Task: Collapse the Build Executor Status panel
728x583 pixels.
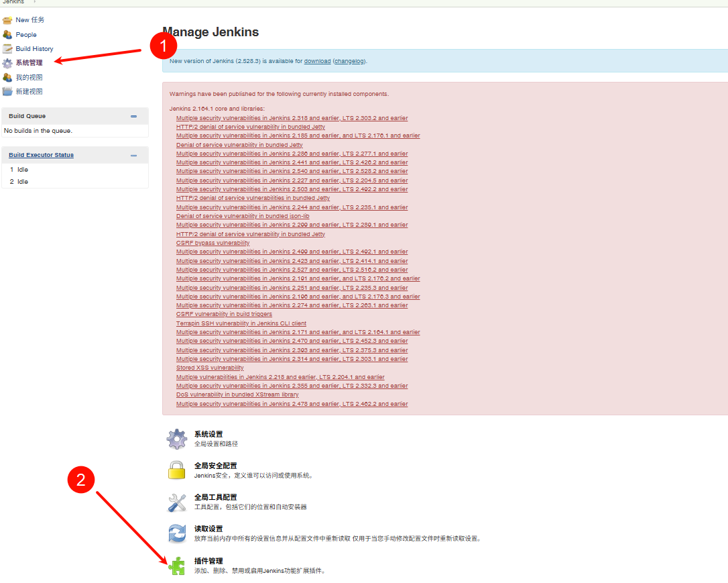Action: tap(133, 156)
